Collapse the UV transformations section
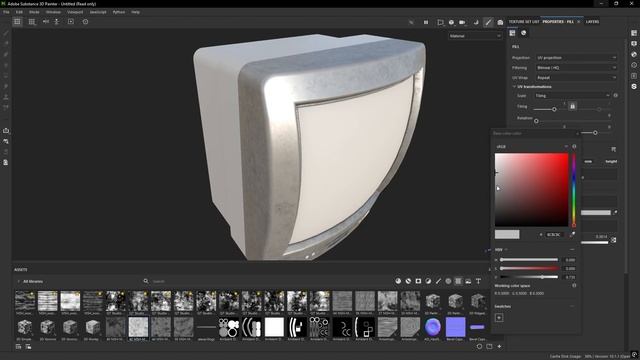The image size is (640, 360). pos(514,87)
